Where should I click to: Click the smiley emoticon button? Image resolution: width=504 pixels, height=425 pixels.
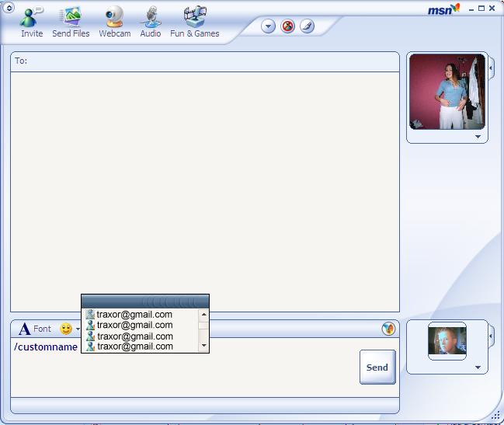click(x=66, y=329)
